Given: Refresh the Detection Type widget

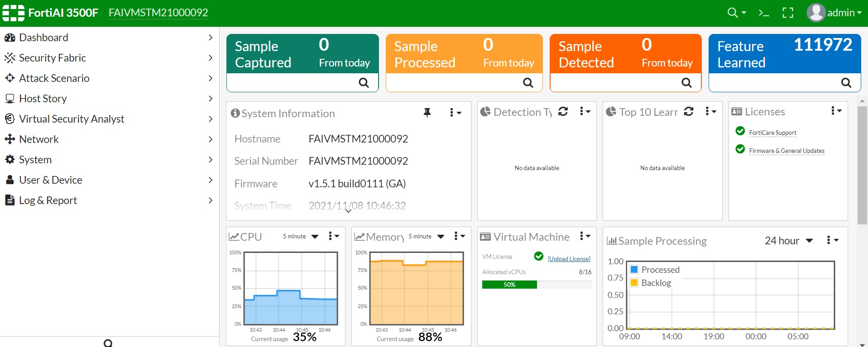Looking at the screenshot, I should click(x=563, y=112).
